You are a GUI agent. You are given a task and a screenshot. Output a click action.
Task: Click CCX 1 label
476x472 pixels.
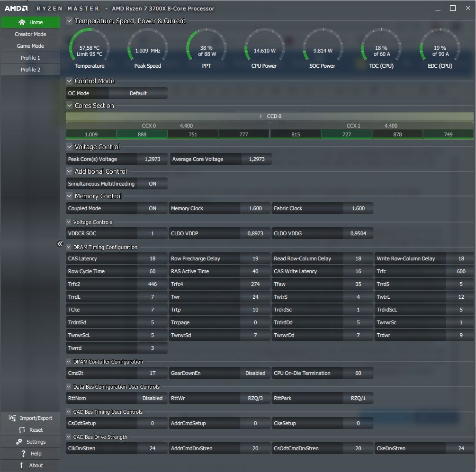353,125
